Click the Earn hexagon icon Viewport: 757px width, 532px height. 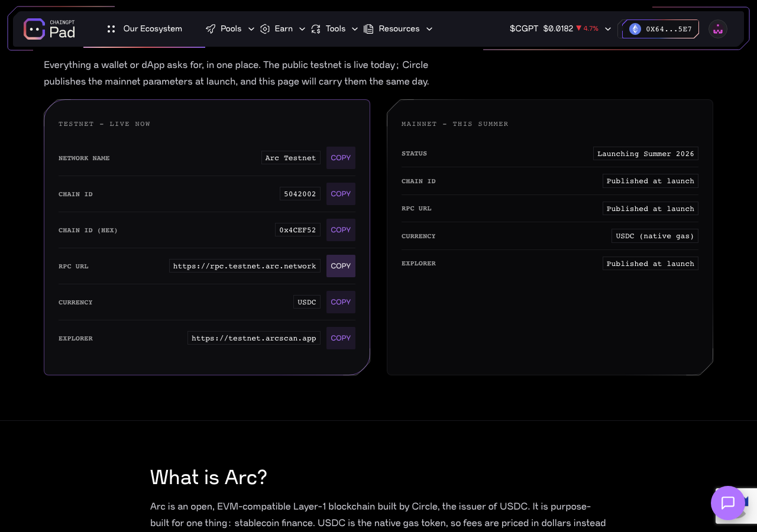[265, 29]
